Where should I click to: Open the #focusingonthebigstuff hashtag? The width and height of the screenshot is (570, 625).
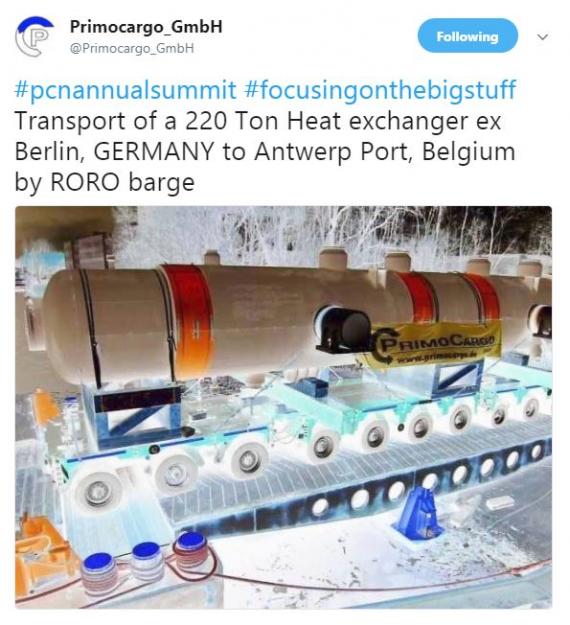coord(380,90)
